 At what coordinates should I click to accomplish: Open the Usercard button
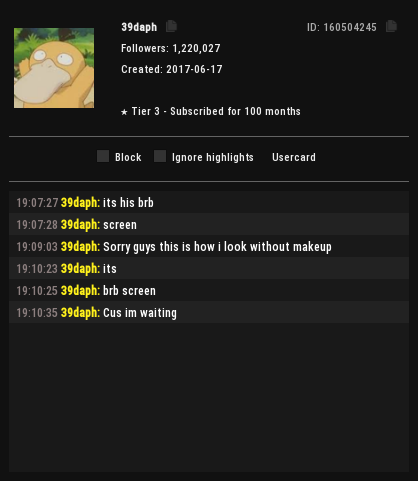[x=294, y=157]
